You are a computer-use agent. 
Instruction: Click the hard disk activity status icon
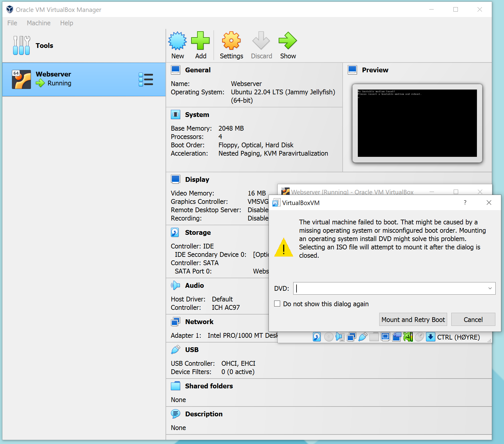pos(317,337)
